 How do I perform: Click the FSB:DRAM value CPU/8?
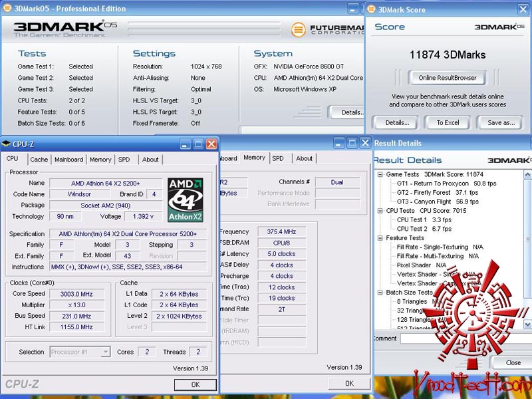[281, 243]
